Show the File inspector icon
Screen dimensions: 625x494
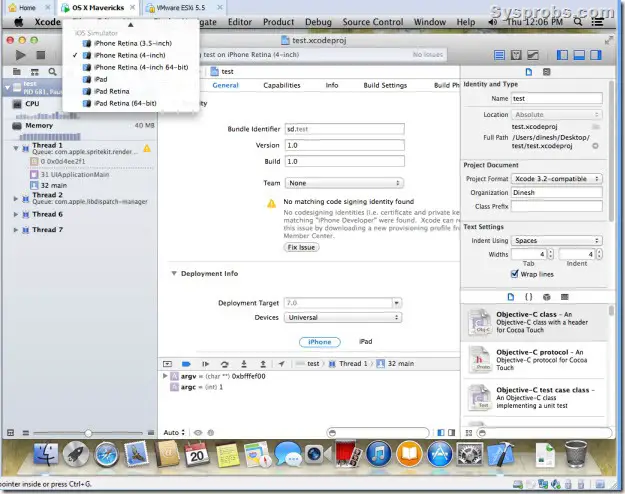coord(529,72)
